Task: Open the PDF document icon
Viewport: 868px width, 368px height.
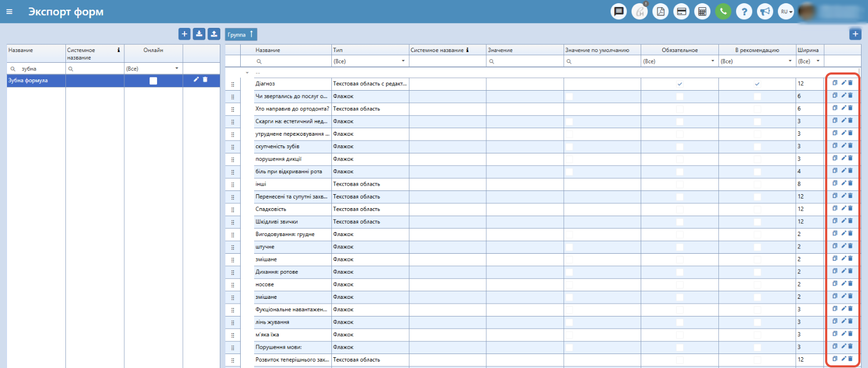Action: pyautogui.click(x=661, y=11)
